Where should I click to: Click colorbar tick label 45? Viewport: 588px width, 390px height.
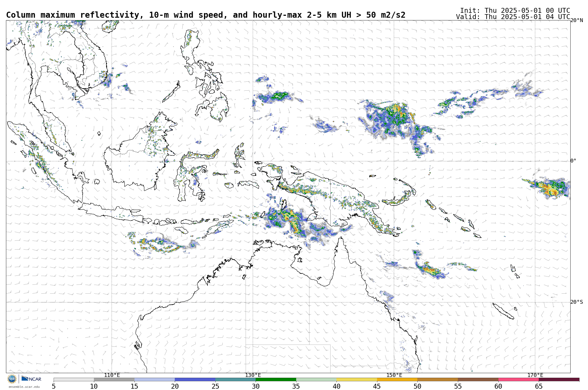click(377, 386)
